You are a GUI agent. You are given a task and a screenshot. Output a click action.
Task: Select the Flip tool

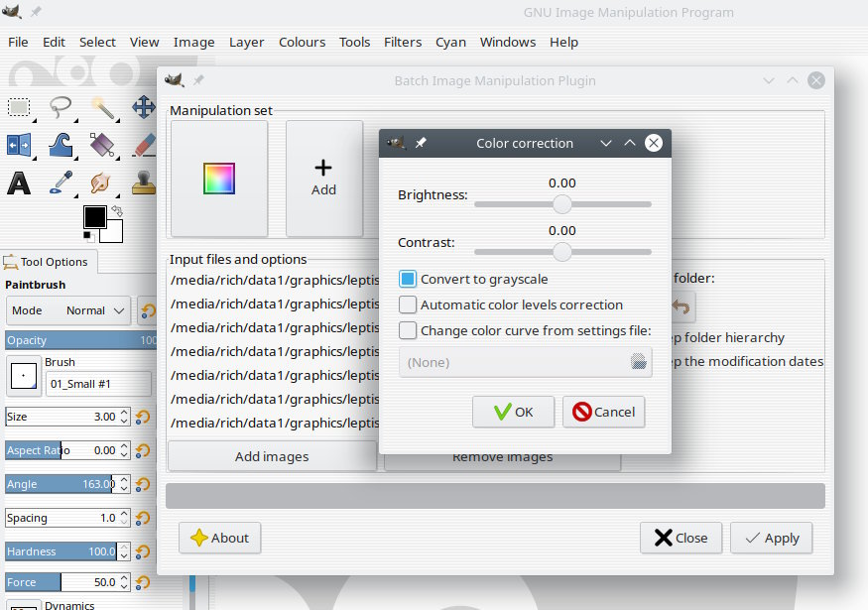click(19, 146)
